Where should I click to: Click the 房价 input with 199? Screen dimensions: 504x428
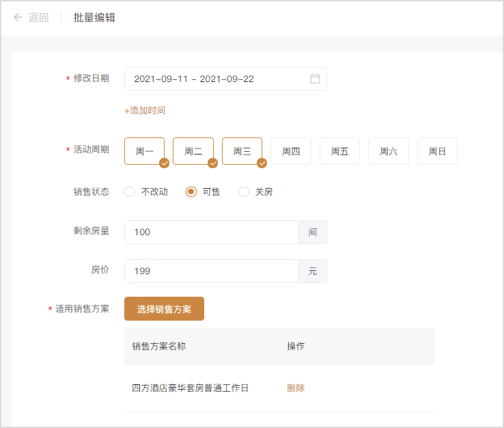(212, 271)
